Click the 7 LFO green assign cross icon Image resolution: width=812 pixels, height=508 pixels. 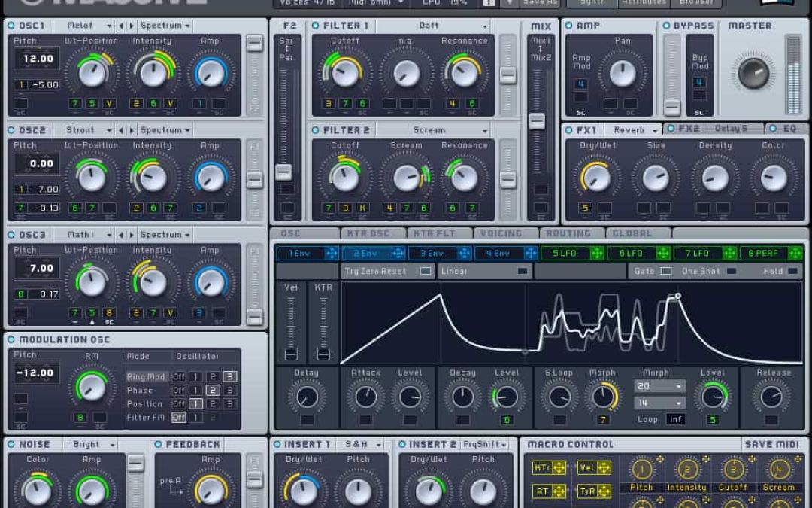729,254
